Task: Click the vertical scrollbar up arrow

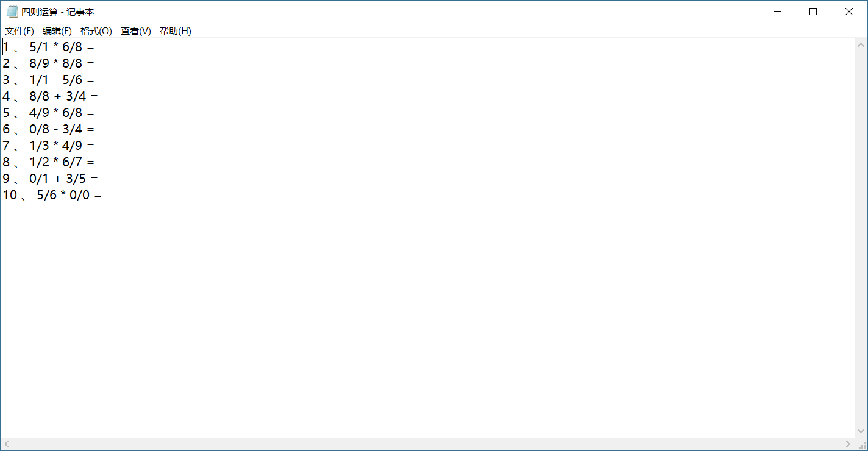Action: click(861, 45)
